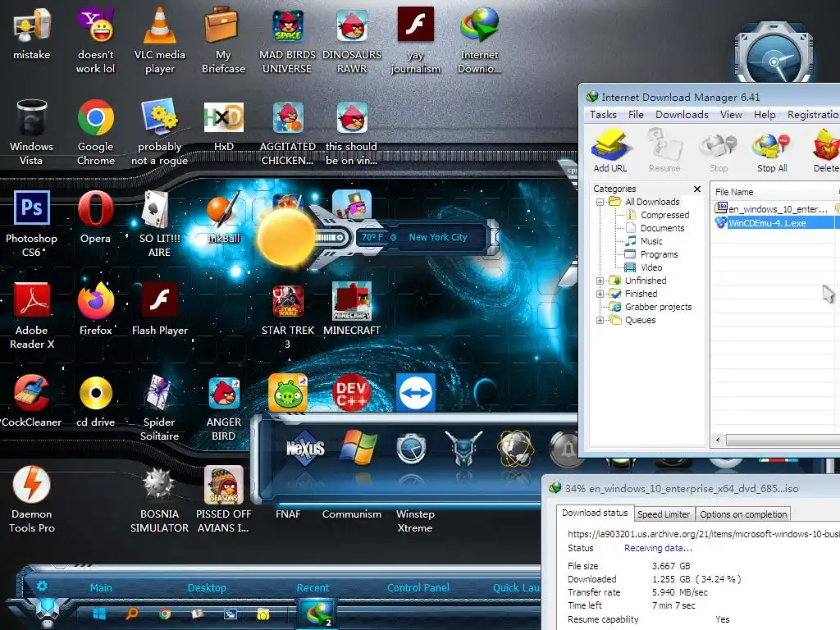Image resolution: width=840 pixels, height=630 pixels.
Task: Open the Firefox desktop icon
Action: (96, 309)
